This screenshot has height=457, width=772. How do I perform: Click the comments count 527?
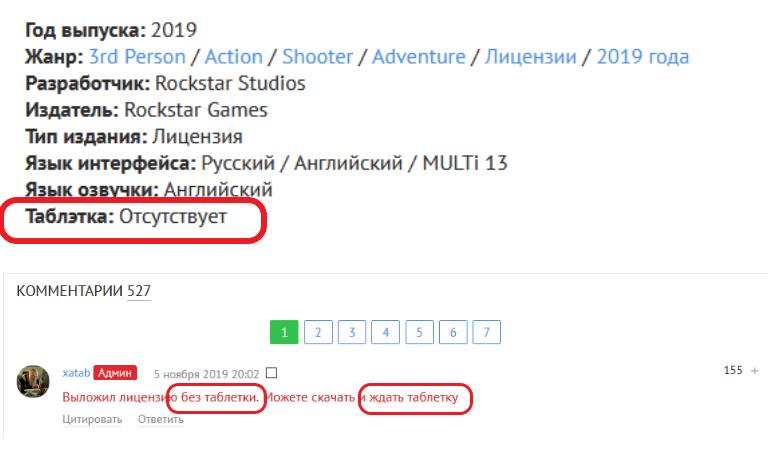(138, 292)
